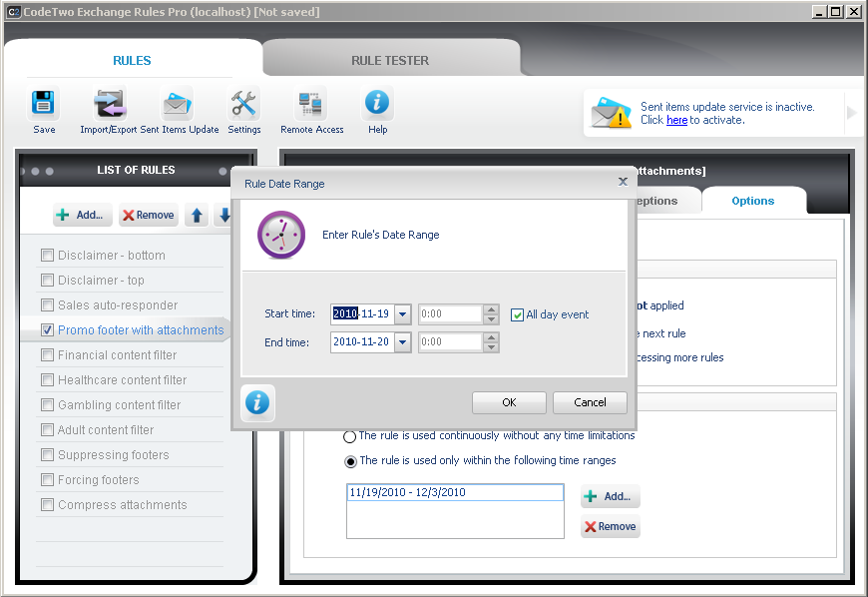The height and width of the screenshot is (597, 868).
Task: Click the End time hour field
Action: [x=451, y=342]
